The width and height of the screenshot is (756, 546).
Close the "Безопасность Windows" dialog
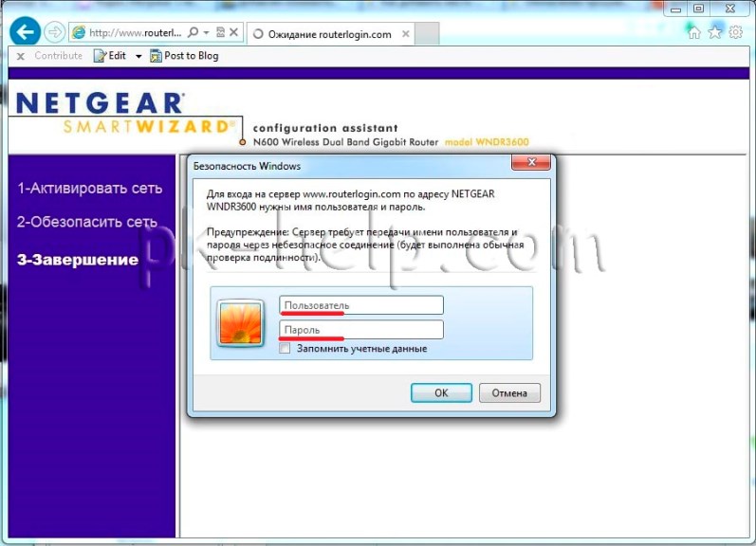pos(531,162)
